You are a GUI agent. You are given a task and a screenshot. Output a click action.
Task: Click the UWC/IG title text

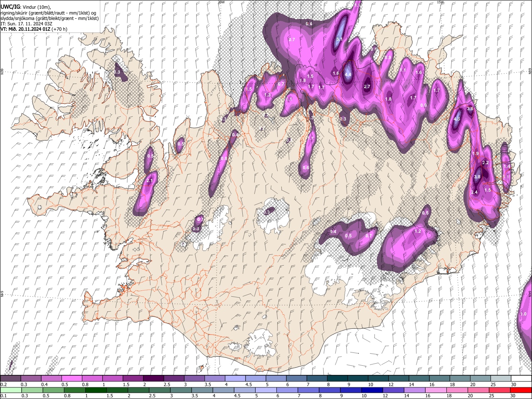coord(10,7)
